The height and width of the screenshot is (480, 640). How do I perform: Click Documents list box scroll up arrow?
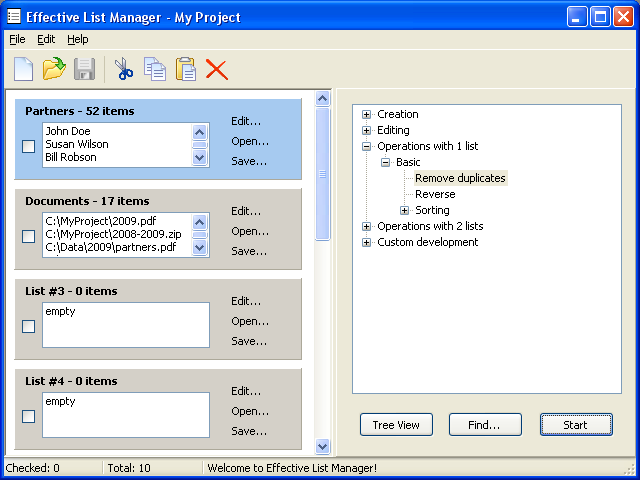200,222
